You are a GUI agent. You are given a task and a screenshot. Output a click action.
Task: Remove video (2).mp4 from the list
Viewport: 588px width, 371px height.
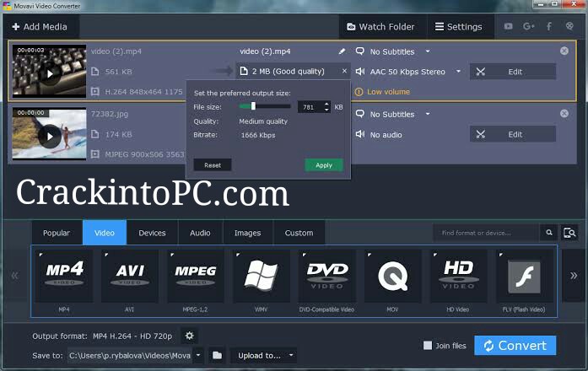tap(564, 51)
